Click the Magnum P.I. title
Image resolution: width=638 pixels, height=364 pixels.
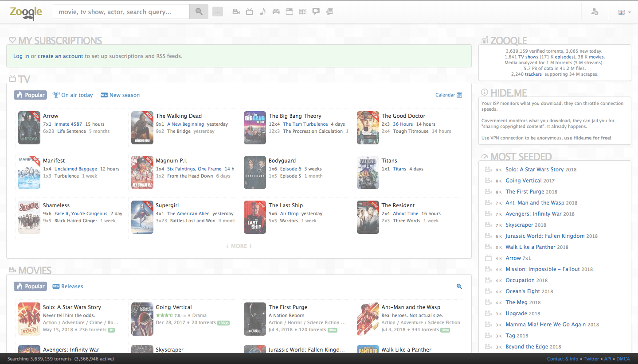point(172,161)
